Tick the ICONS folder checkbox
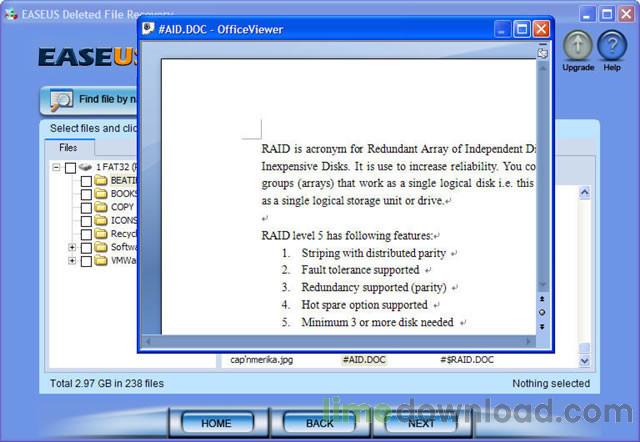The image size is (640, 442). 86,221
